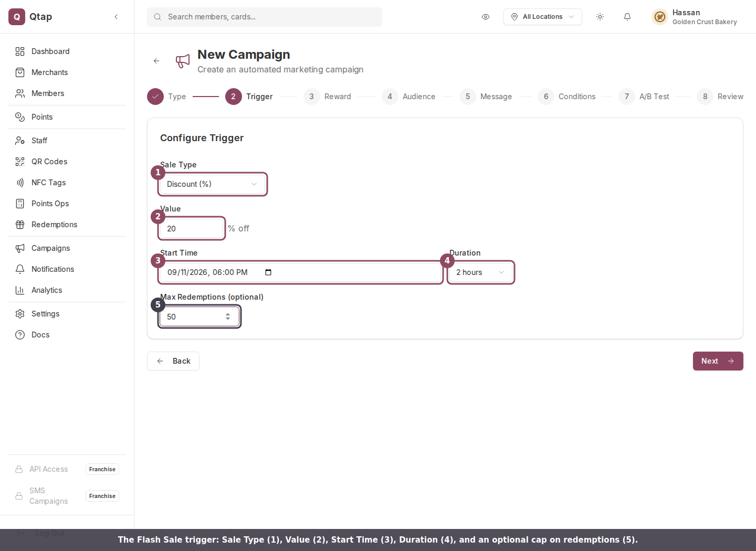The height and width of the screenshot is (551, 756).
Task: Open Hassan's user profile menu
Action: tap(694, 17)
